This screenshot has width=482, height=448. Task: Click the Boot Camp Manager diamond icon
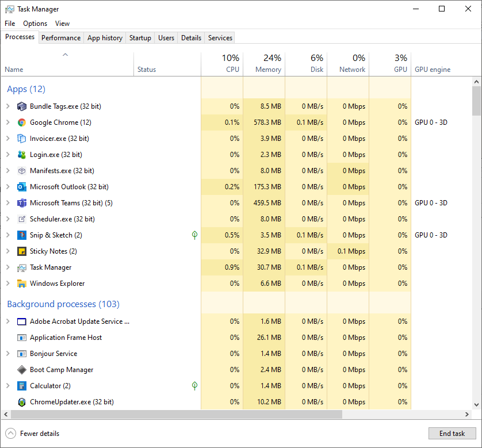[x=21, y=370]
